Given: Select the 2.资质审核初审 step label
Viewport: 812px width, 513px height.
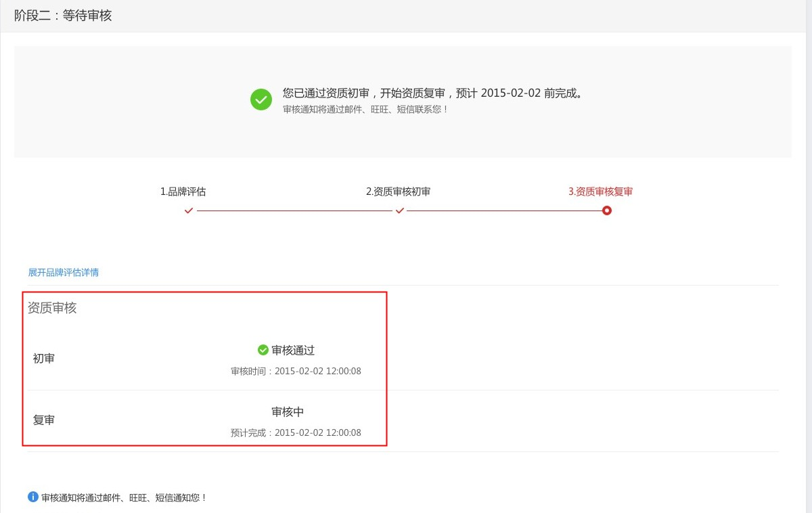Looking at the screenshot, I should click(x=398, y=192).
